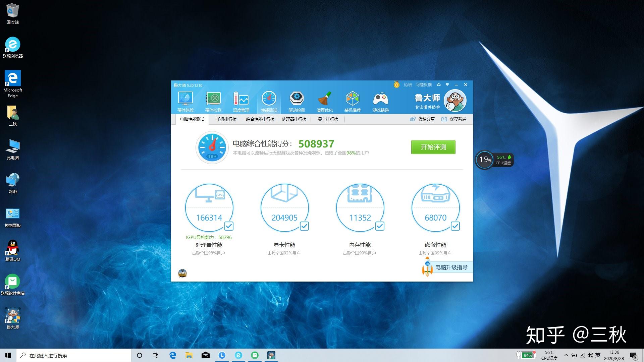Click the Windows Start button
This screenshot has width=644, height=362.
click(8, 355)
